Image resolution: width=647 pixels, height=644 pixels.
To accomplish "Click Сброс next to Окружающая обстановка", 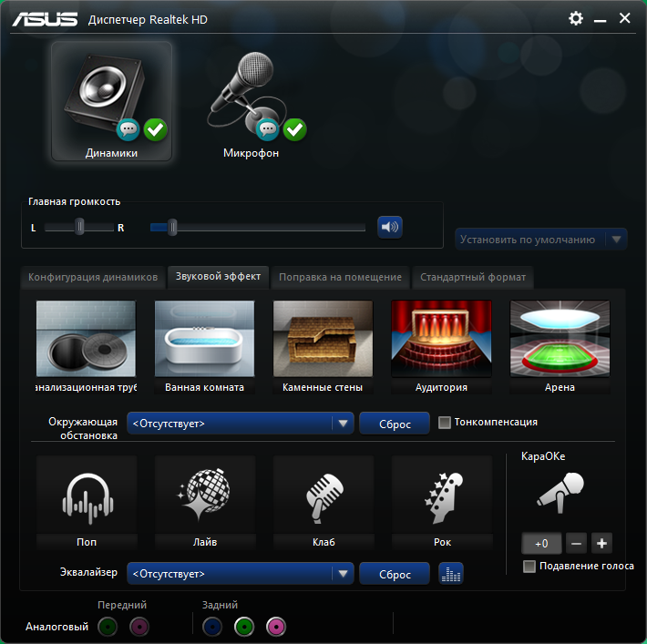I will (395, 424).
